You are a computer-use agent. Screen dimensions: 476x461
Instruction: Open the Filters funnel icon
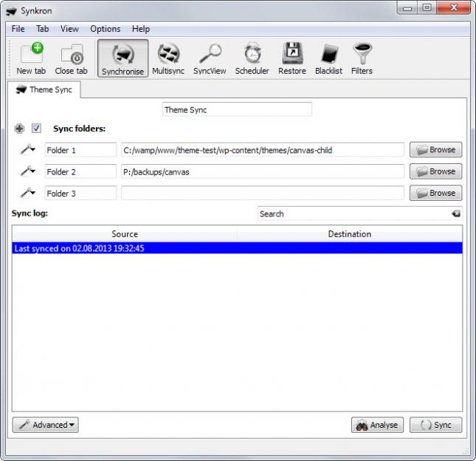(362, 58)
